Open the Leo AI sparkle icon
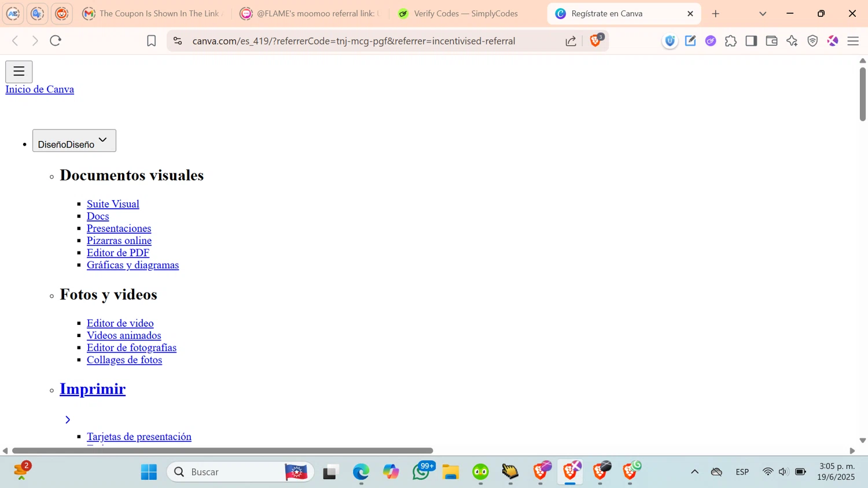 pyautogui.click(x=792, y=40)
